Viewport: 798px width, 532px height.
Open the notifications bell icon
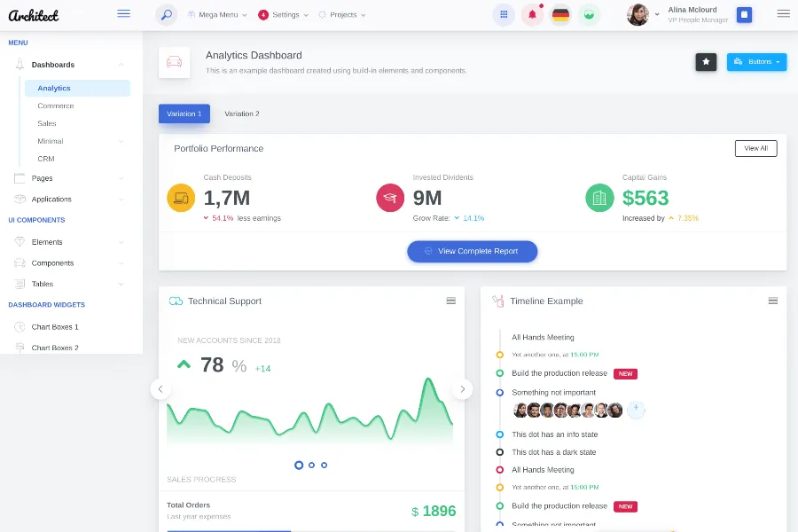[532, 14]
